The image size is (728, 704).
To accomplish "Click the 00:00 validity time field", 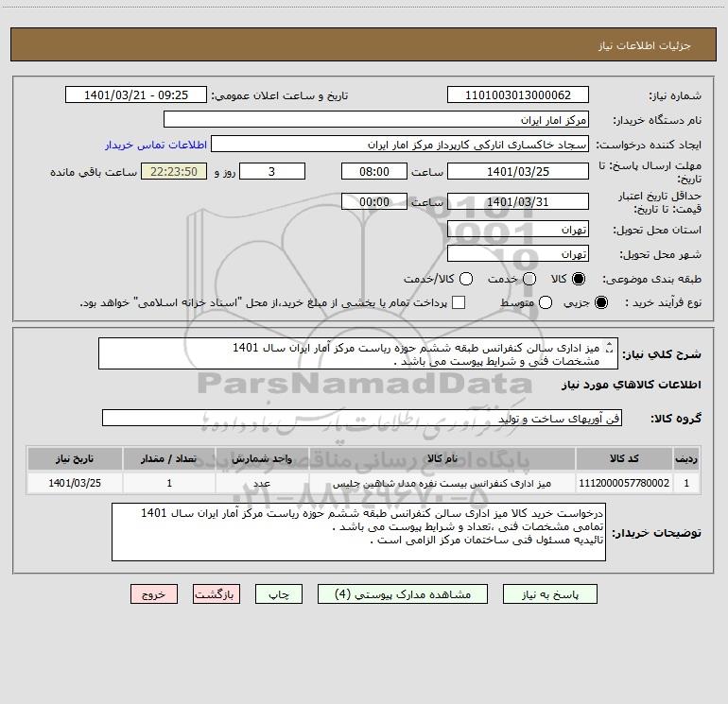I will (374, 201).
